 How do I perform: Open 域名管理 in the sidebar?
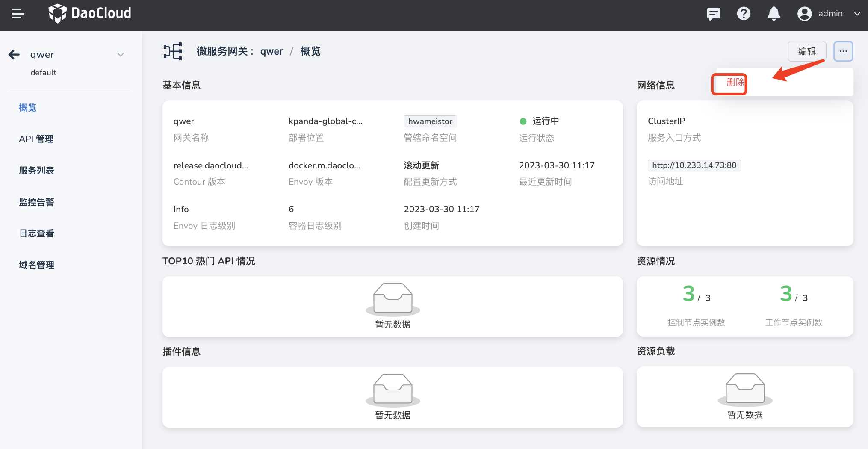(36, 265)
